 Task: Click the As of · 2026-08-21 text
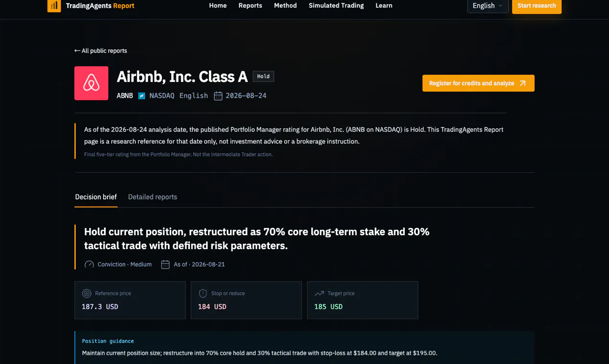click(x=199, y=264)
